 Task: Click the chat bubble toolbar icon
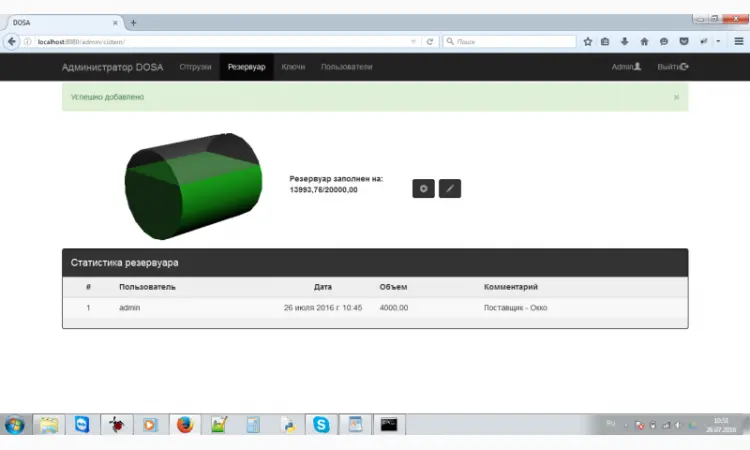tap(664, 42)
